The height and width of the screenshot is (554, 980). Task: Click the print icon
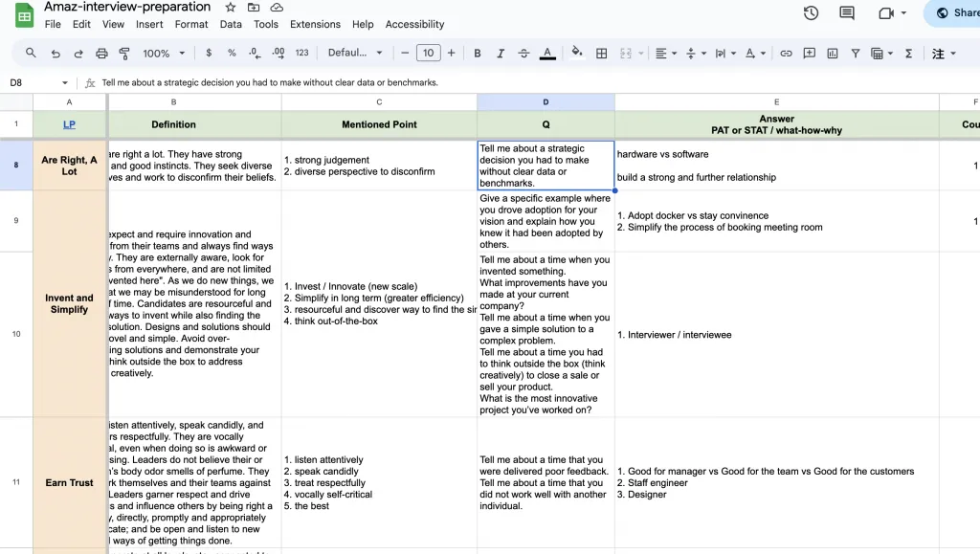100,54
